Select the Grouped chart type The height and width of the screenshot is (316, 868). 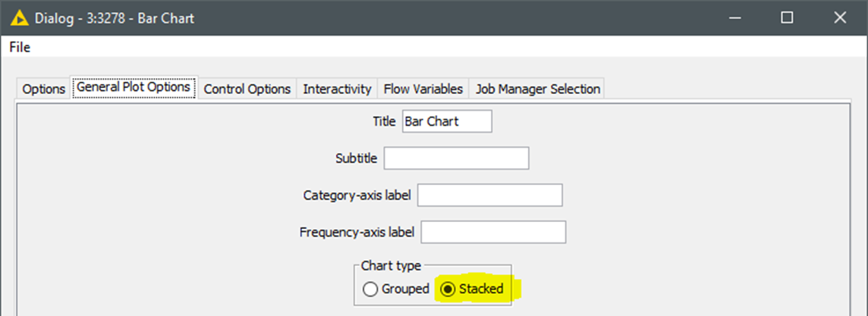[396, 289]
